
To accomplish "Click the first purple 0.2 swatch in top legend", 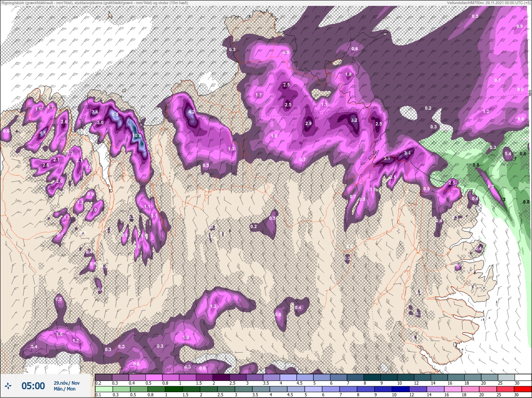I will pyautogui.click(x=103, y=378).
